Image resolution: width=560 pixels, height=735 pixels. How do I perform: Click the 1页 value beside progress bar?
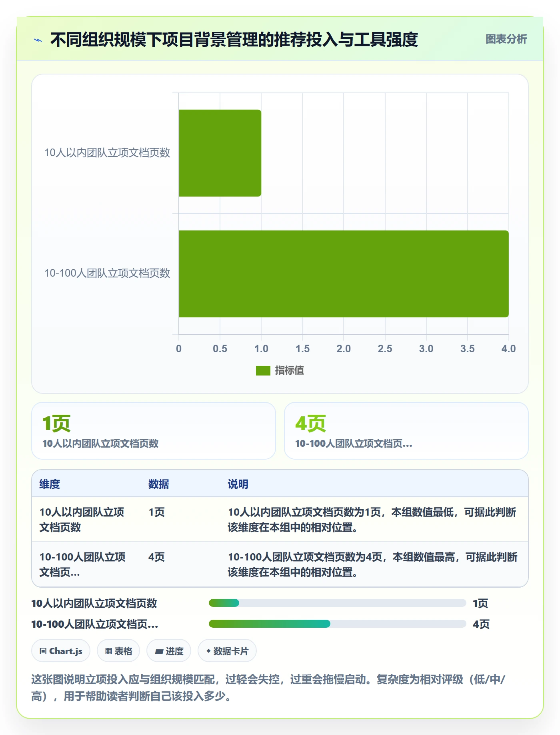tap(480, 603)
